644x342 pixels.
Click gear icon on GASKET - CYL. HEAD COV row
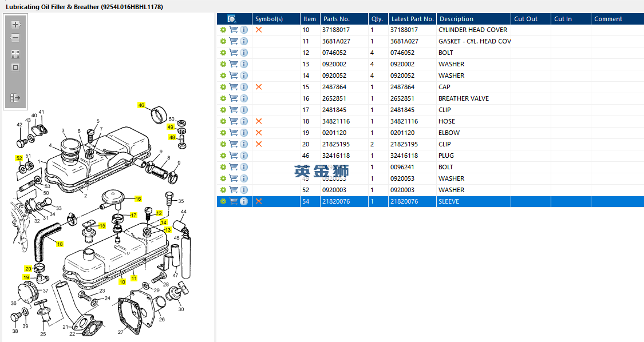pos(223,41)
